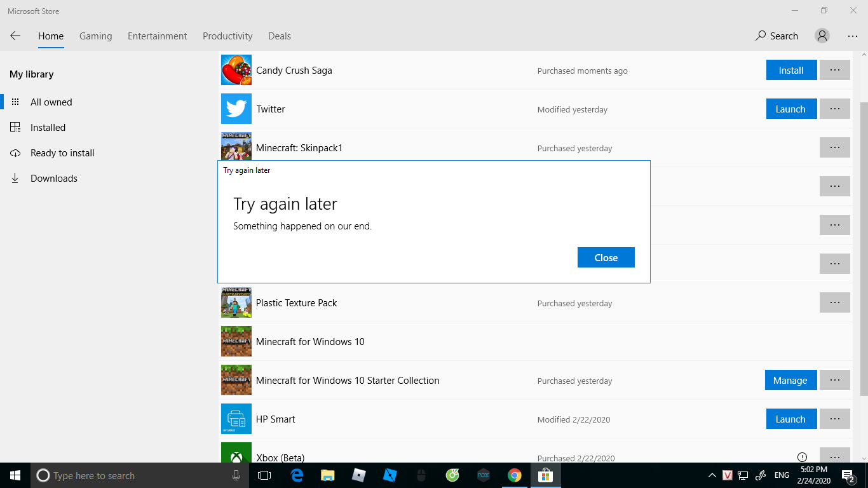The width and height of the screenshot is (868, 488).
Task: Open Nox player from taskbar
Action: [484, 475]
